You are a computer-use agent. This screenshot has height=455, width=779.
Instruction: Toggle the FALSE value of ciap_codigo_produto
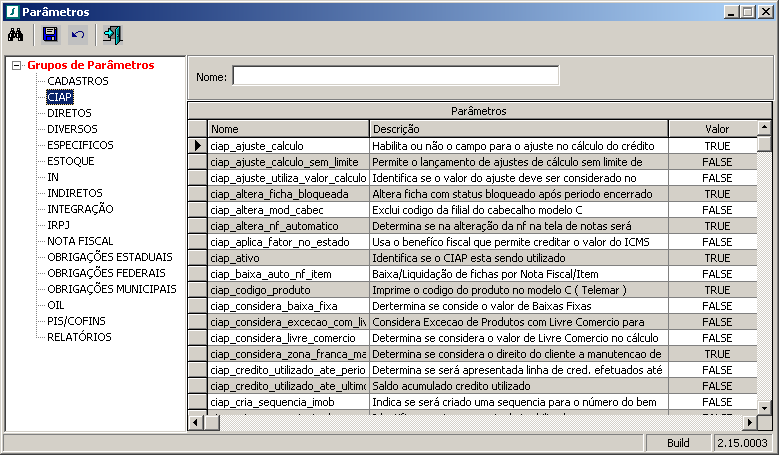(x=717, y=290)
